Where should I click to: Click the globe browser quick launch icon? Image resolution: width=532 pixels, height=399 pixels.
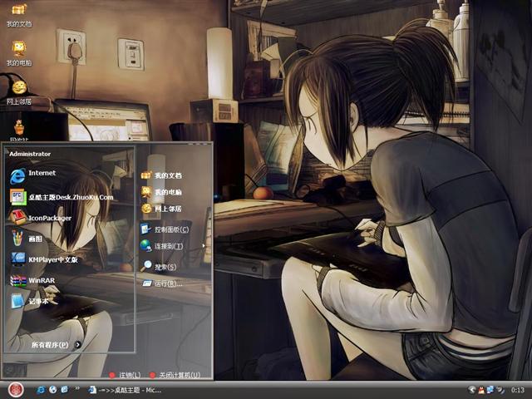(52, 390)
